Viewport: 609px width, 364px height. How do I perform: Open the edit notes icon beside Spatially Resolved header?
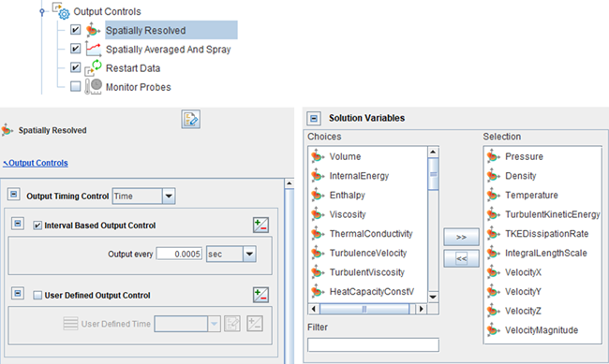[x=191, y=119]
